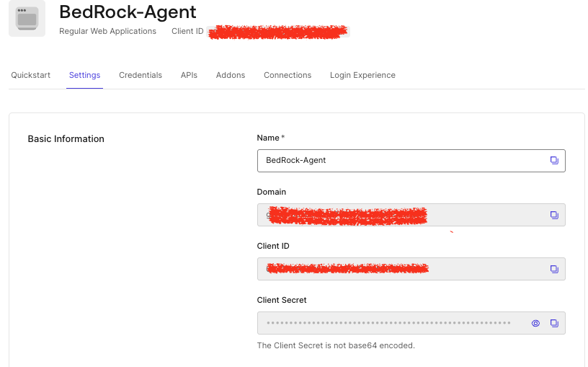Copy the Domain field value
The width and height of the screenshot is (588, 367).
click(554, 215)
